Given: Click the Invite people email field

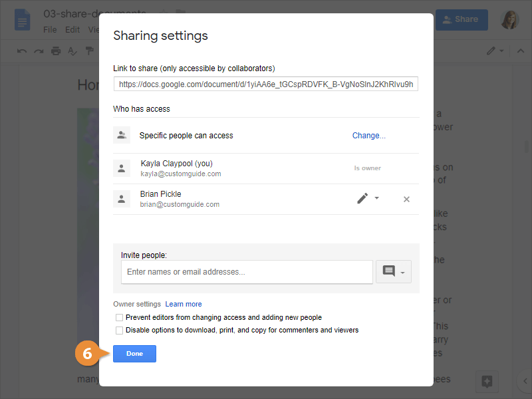Looking at the screenshot, I should [247, 272].
